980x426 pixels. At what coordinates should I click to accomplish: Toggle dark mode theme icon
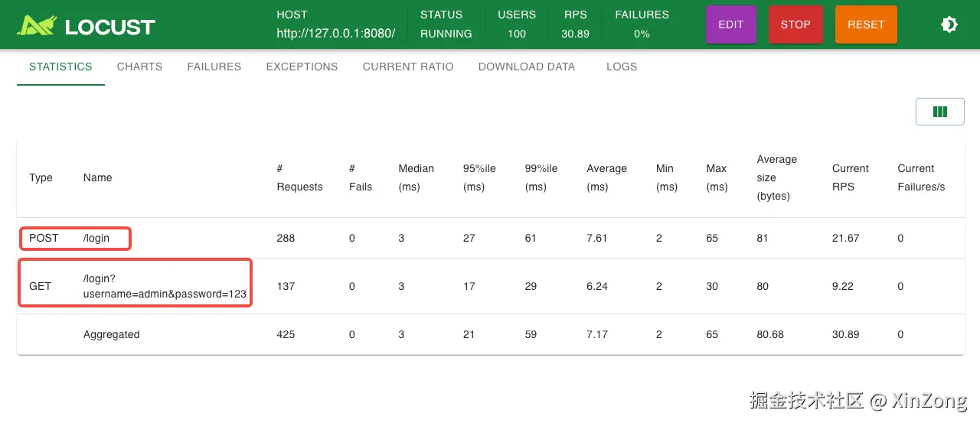point(949,24)
